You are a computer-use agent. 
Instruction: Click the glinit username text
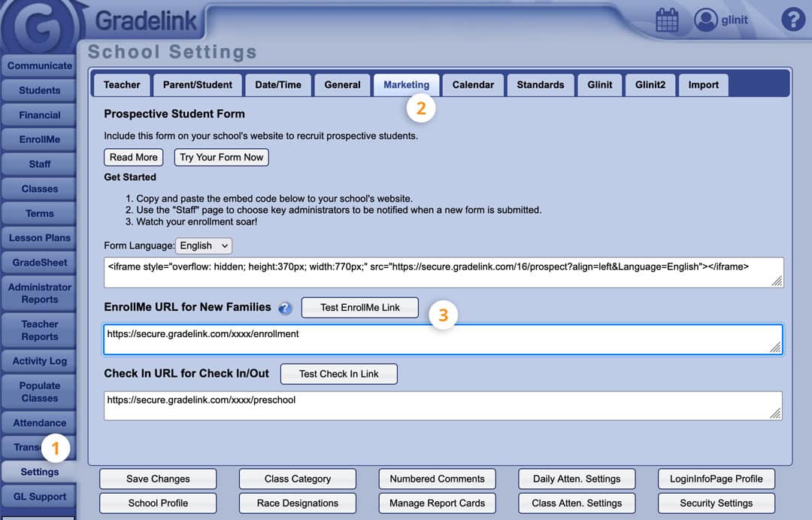pos(735,20)
